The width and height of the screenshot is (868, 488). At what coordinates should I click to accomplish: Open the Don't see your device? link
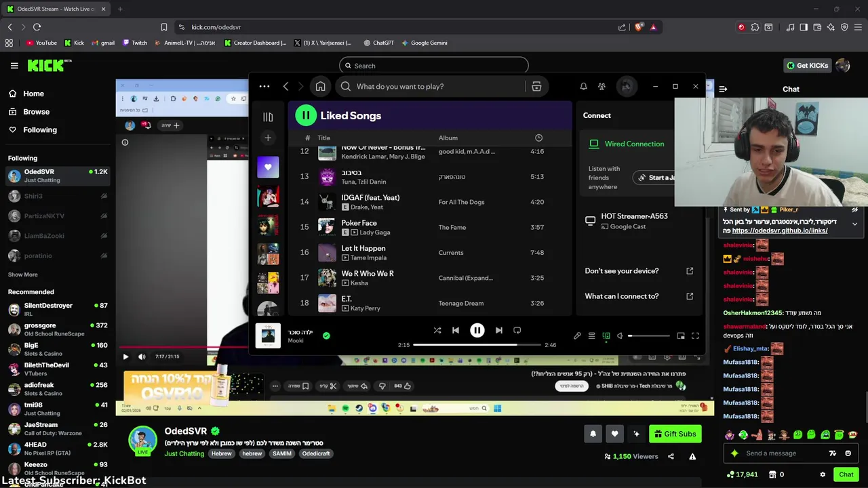tap(639, 270)
